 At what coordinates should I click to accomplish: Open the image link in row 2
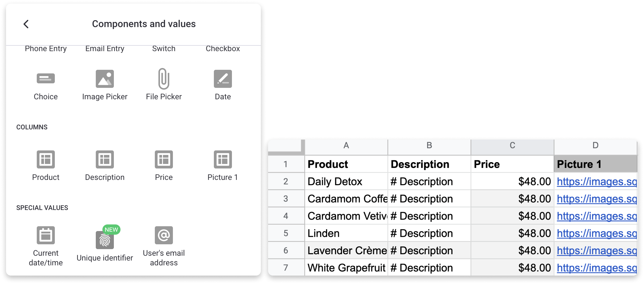pos(596,182)
